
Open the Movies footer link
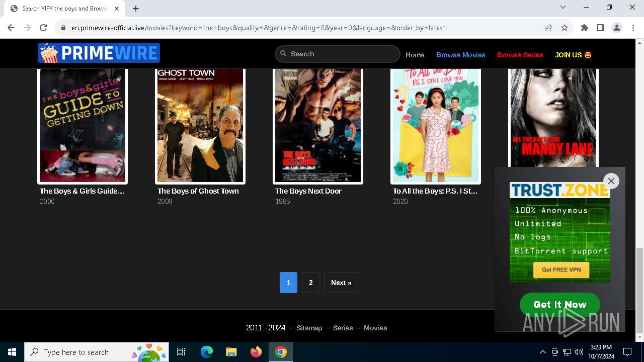[x=375, y=328]
